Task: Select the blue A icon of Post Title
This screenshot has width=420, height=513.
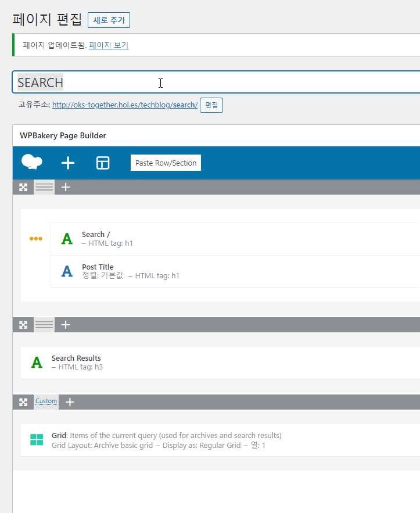Action: (67, 271)
